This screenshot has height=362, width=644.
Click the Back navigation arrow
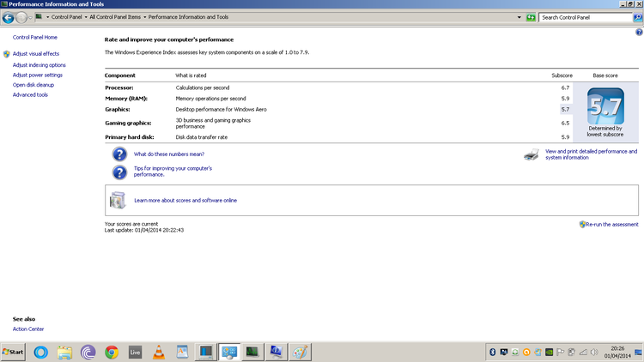point(9,18)
